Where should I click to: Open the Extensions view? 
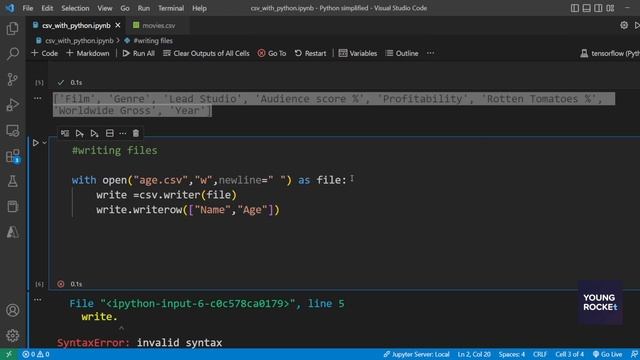point(13,156)
